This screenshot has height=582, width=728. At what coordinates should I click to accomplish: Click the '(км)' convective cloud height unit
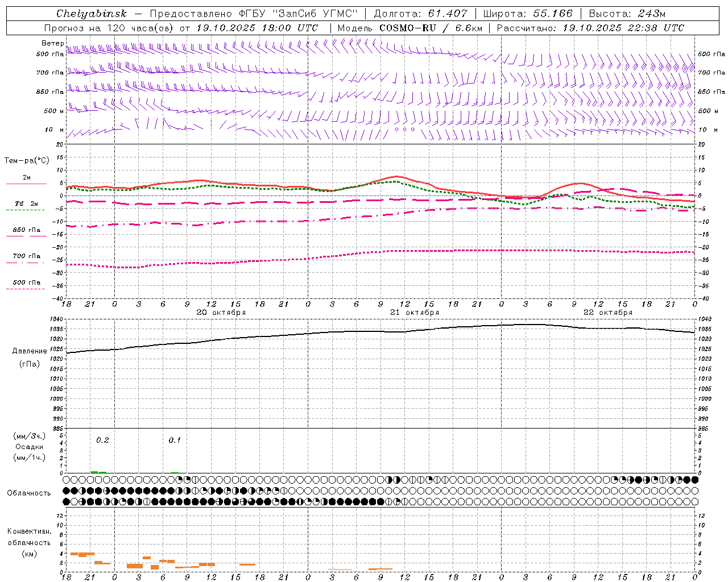pos(29,554)
